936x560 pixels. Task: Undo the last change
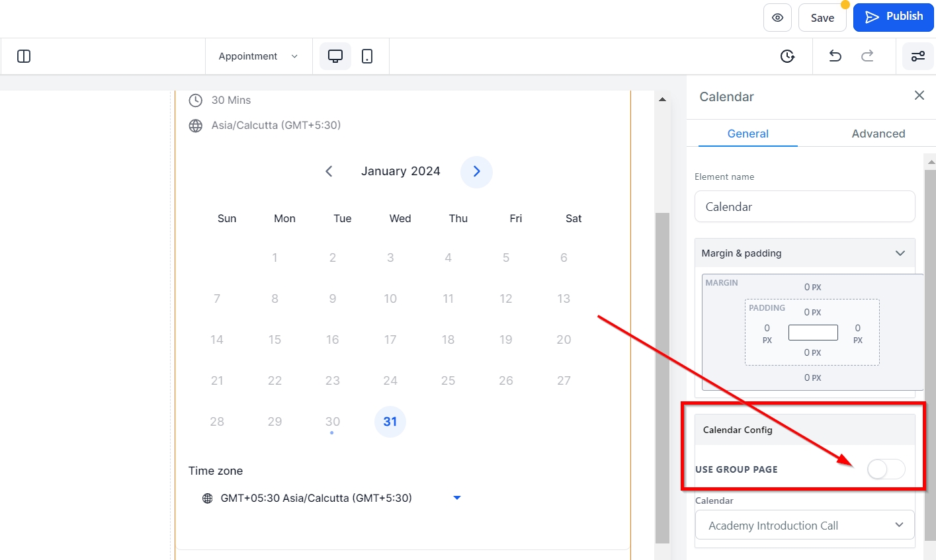coord(835,56)
